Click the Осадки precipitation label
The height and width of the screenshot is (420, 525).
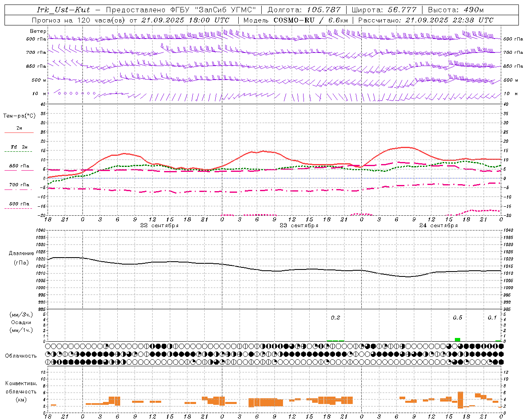[x=21, y=322]
